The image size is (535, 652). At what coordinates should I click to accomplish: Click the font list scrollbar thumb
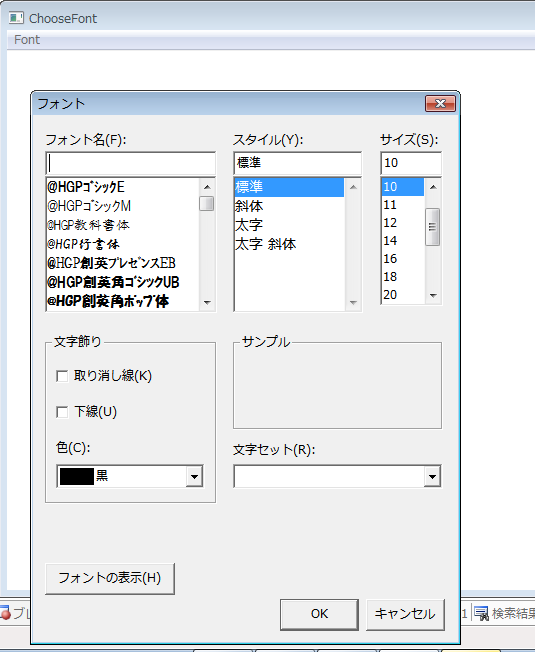point(207,204)
